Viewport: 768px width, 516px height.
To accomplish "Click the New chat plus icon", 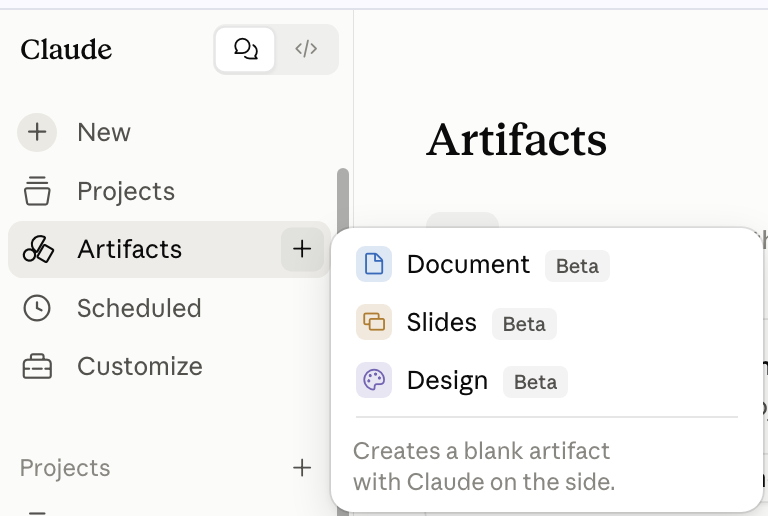I will click(37, 132).
